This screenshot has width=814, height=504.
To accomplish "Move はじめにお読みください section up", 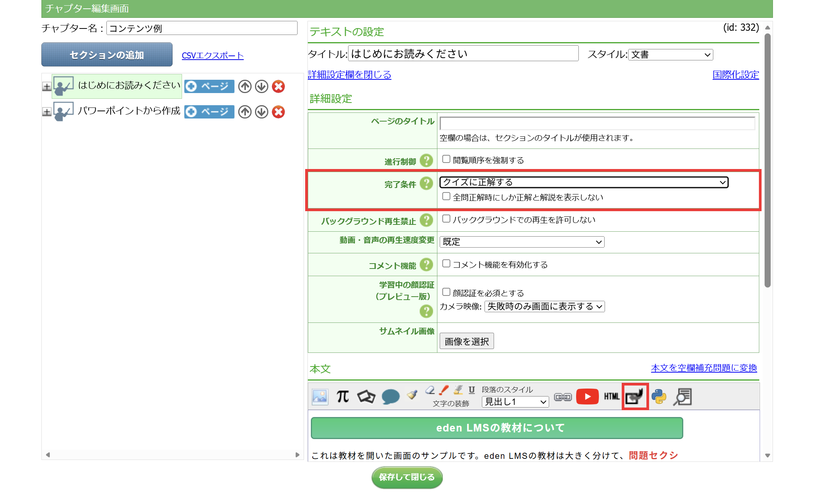I will point(245,87).
